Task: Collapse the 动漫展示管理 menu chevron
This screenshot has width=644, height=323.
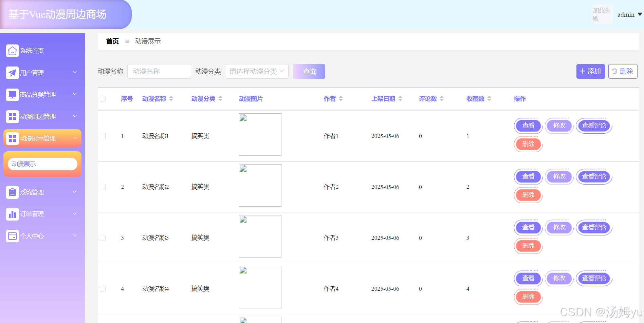Action: 75,138
